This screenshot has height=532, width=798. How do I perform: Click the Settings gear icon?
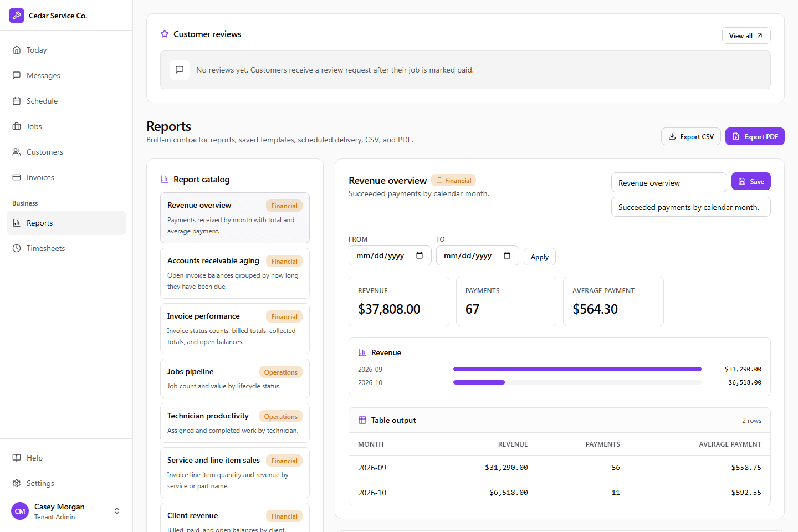17,483
